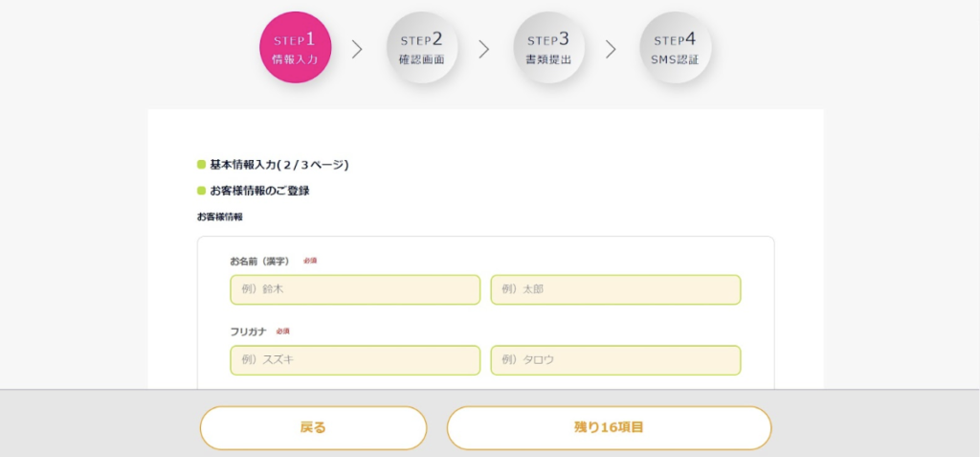Click the chevron between STEP3 and STEP4
This screenshot has width=980, height=457.
611,49
